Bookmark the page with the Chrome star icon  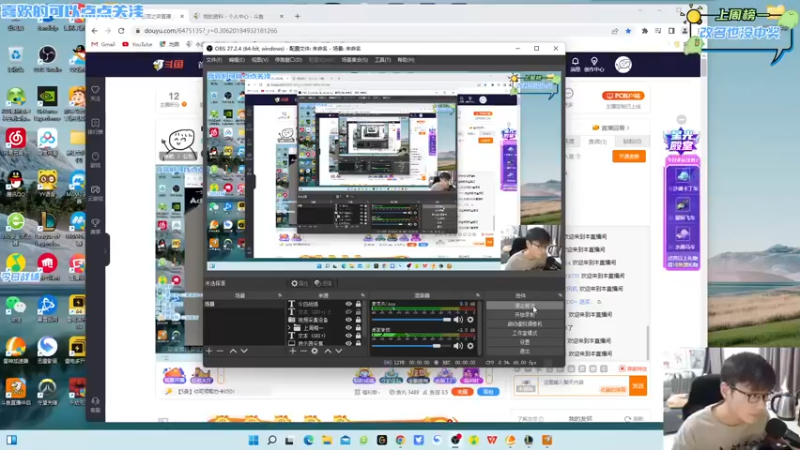click(x=628, y=31)
